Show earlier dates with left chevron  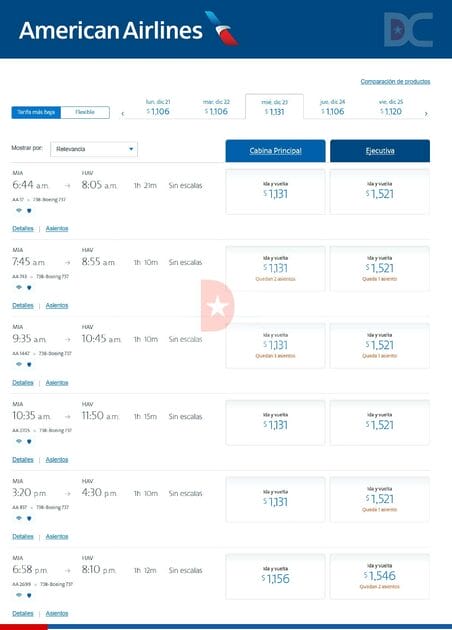coord(123,114)
